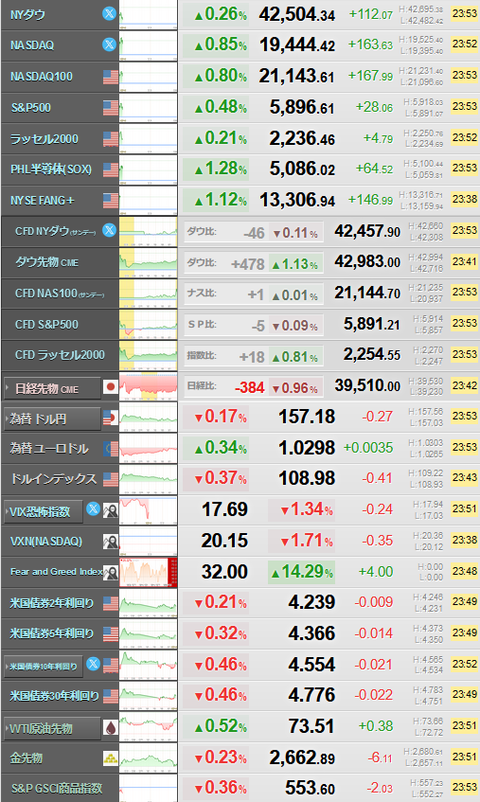Click the 157.18 ドル円 rate
The height and width of the screenshot is (802, 480).
click(x=307, y=417)
